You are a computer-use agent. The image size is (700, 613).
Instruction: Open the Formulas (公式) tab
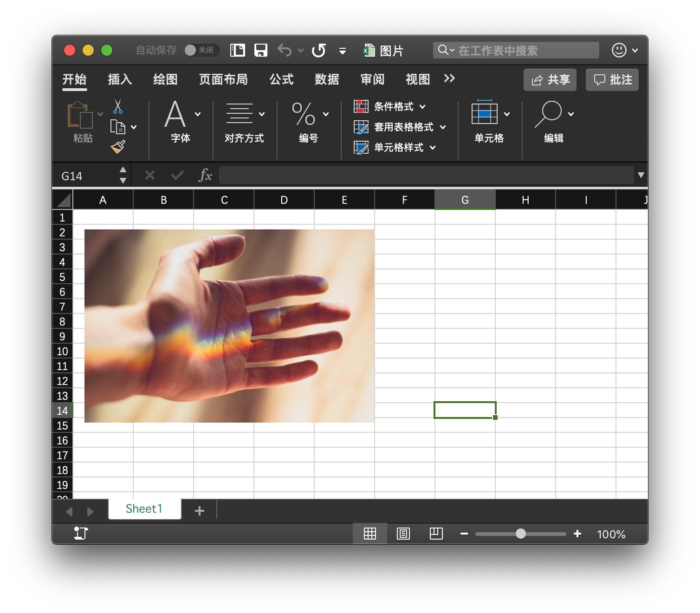point(281,79)
